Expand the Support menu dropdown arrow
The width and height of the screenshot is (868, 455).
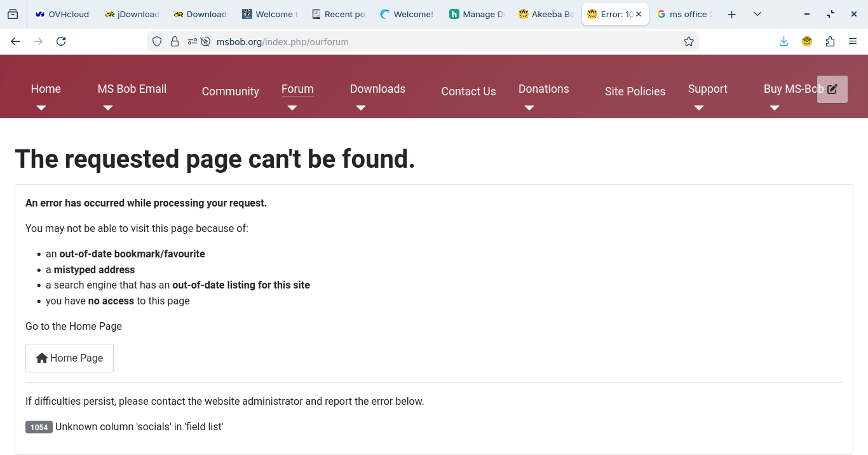[699, 108]
